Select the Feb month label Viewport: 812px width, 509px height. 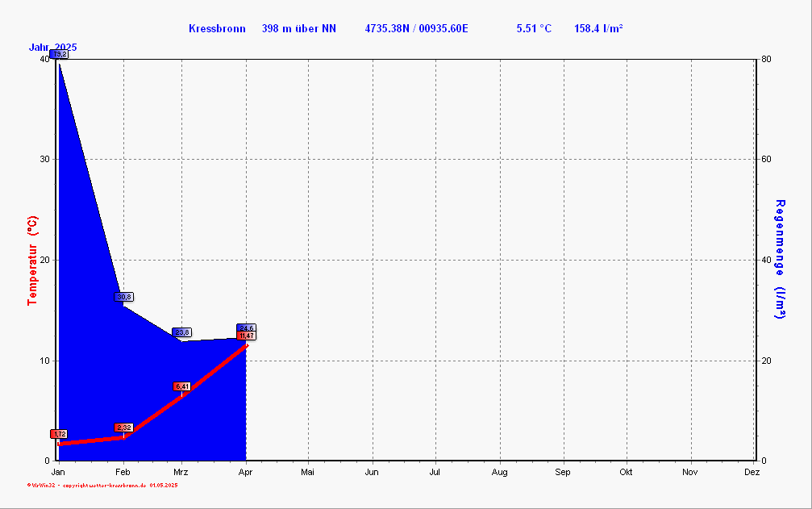pos(123,472)
